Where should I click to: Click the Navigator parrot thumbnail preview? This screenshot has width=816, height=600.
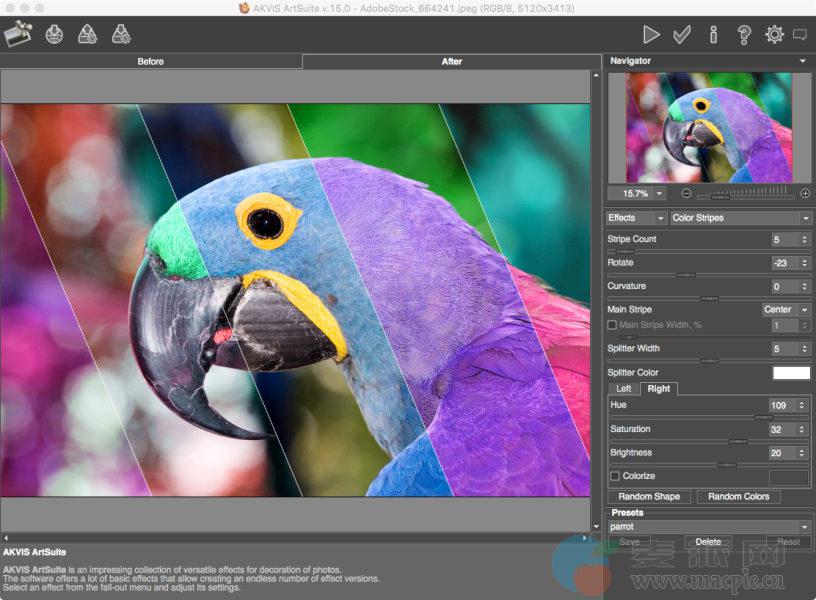[x=709, y=127]
